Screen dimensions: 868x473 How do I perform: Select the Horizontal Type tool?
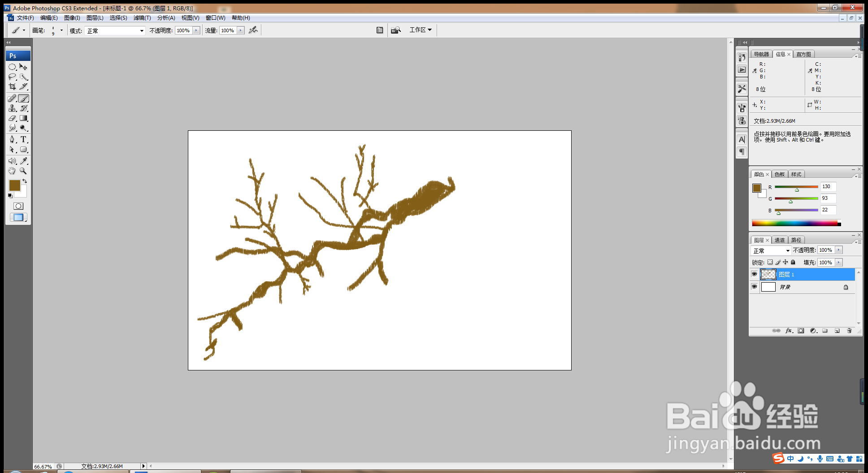pyautogui.click(x=24, y=140)
